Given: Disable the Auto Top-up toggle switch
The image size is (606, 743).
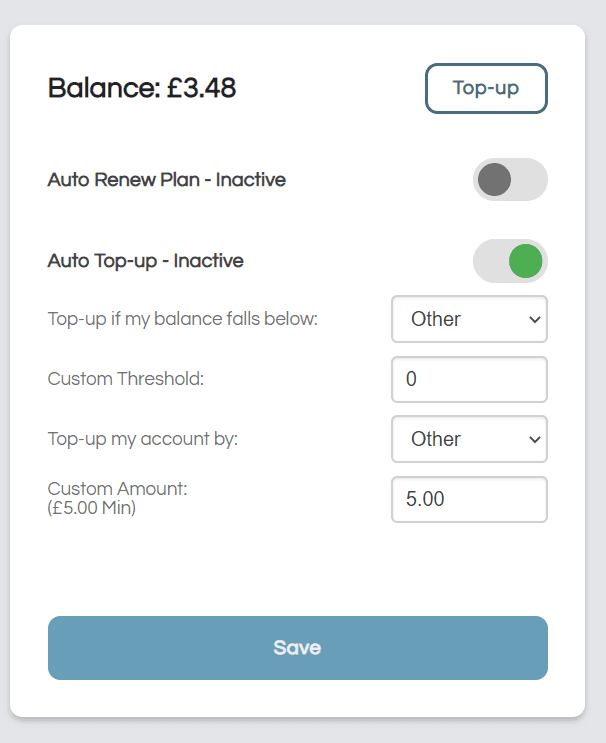Looking at the screenshot, I should pyautogui.click(x=510, y=261).
